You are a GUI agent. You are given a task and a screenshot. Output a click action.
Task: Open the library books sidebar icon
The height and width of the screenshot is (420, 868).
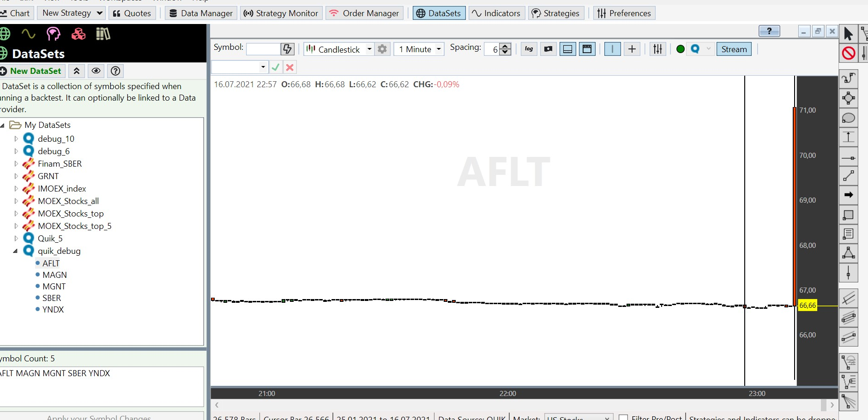103,34
